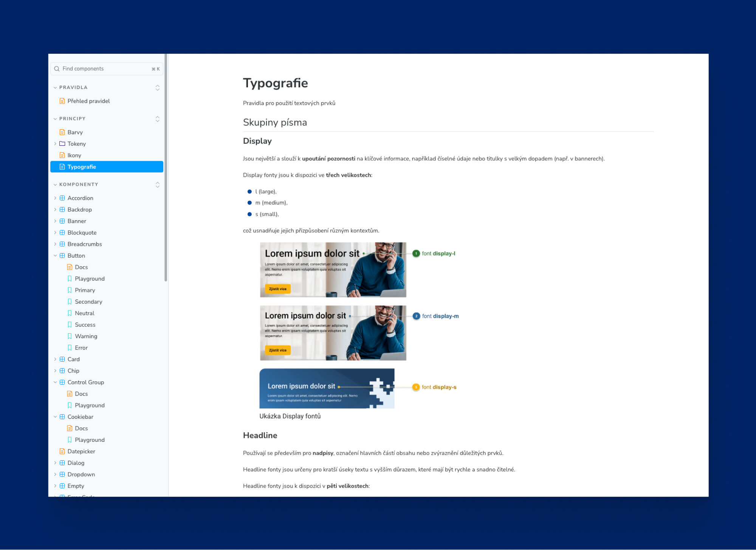Open the Control Group Playground story
Viewport: 756px width, 550px height.
point(107,406)
